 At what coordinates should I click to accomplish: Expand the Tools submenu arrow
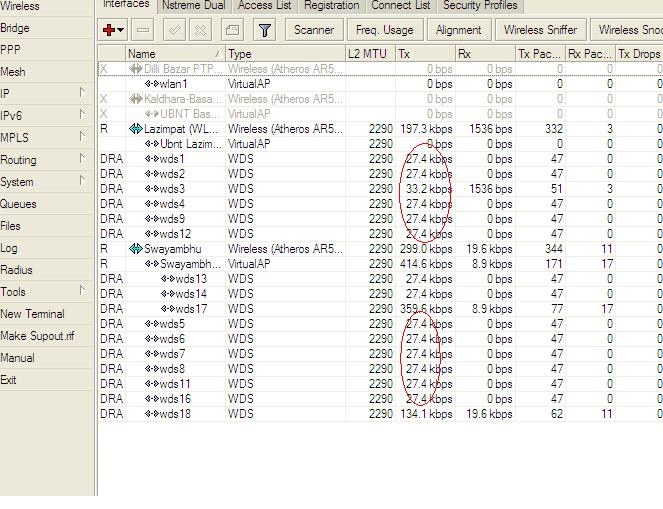[82, 290]
